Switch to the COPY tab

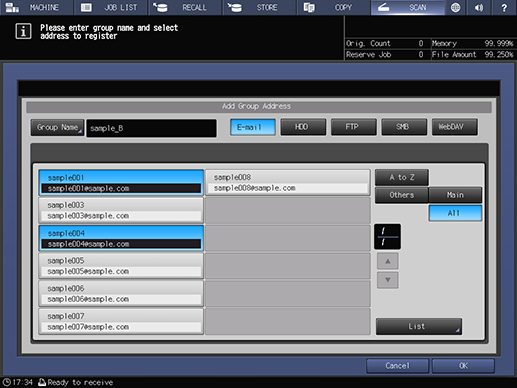pyautogui.click(x=333, y=7)
